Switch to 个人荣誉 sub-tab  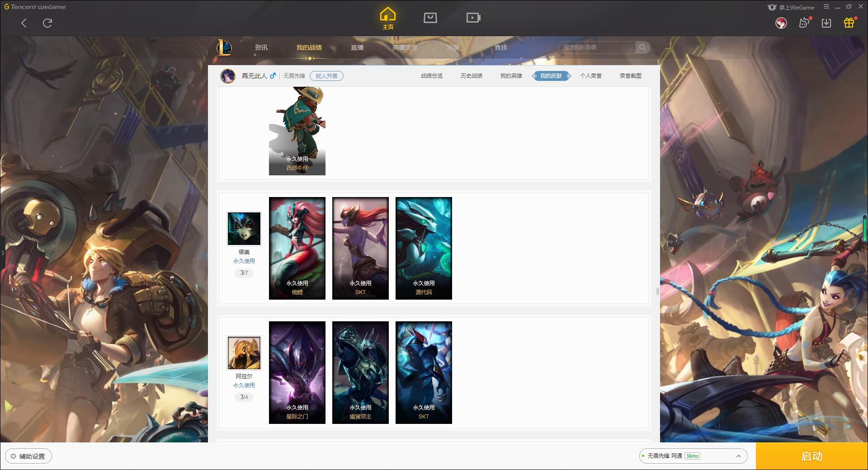point(591,76)
